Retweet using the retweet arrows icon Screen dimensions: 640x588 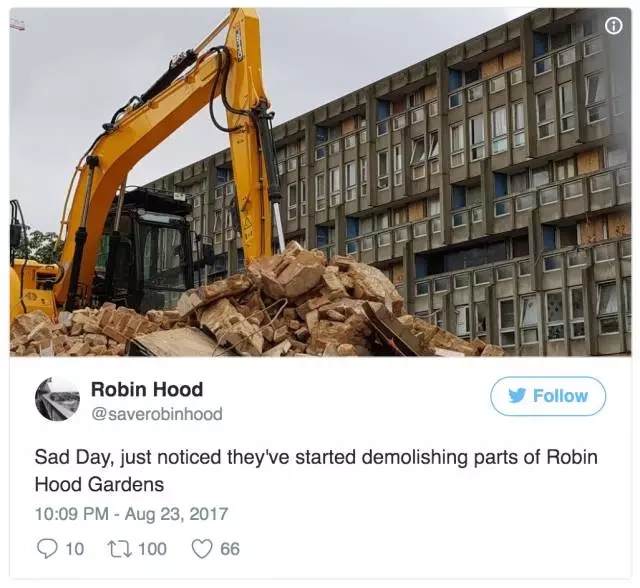tap(119, 548)
